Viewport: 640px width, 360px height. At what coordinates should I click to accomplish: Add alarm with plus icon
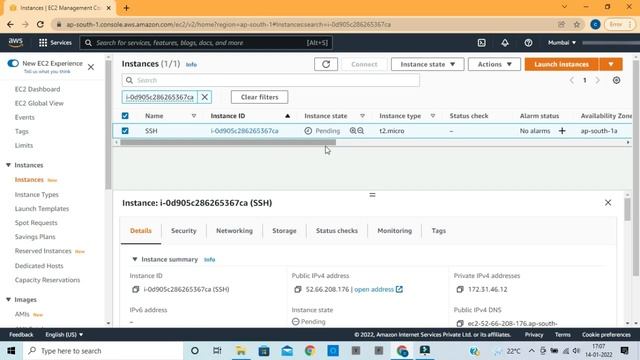562,131
